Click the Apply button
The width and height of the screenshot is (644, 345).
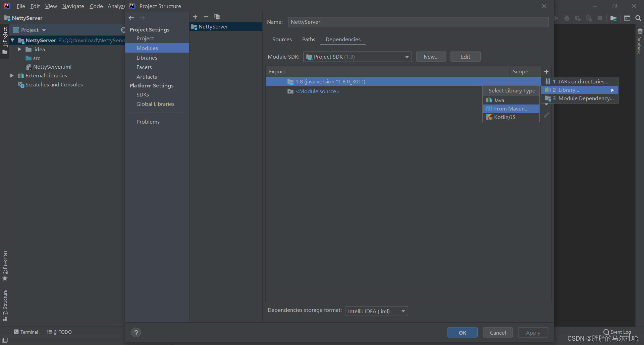click(x=533, y=333)
